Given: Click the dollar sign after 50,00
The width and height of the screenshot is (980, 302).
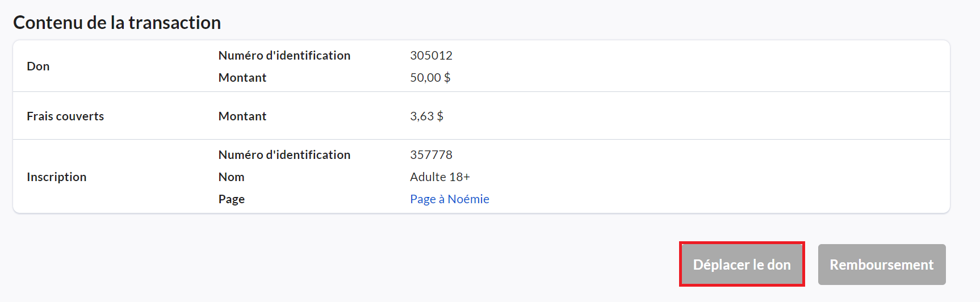Looking at the screenshot, I should [447, 78].
